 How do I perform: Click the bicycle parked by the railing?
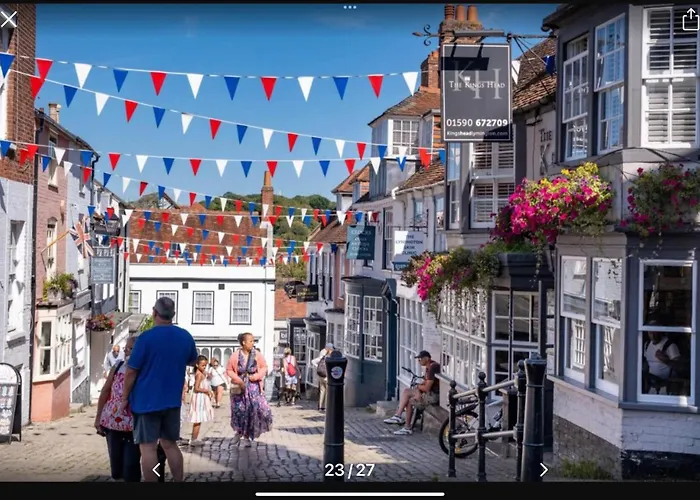tap(471, 424)
